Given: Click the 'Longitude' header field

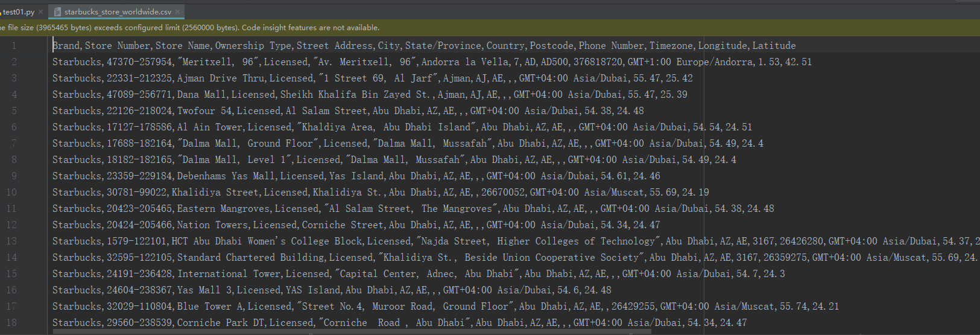Looking at the screenshot, I should 722,46.
